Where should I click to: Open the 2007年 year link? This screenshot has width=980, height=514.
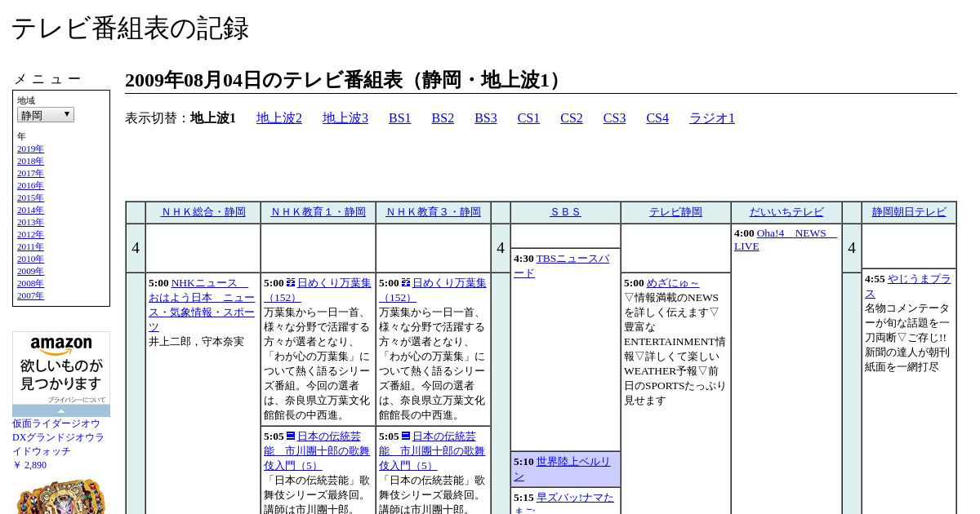pyautogui.click(x=30, y=296)
